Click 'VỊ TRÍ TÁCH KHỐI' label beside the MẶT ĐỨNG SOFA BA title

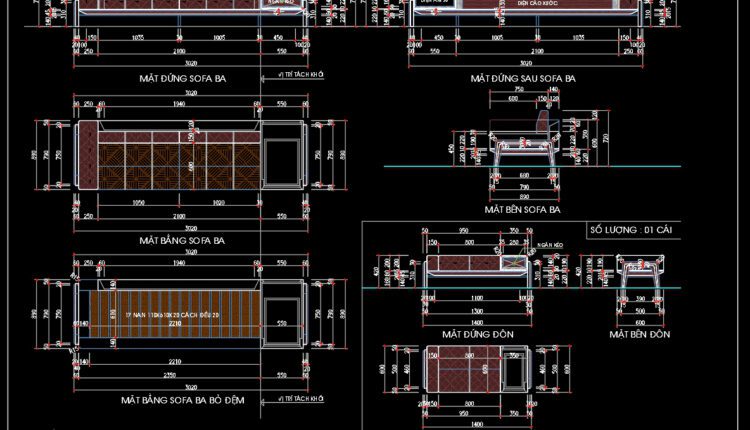coord(301,75)
